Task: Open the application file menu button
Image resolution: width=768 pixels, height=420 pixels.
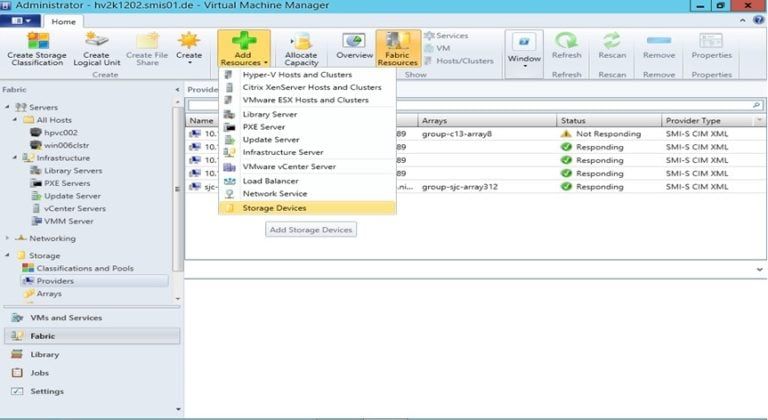Action: pos(20,21)
